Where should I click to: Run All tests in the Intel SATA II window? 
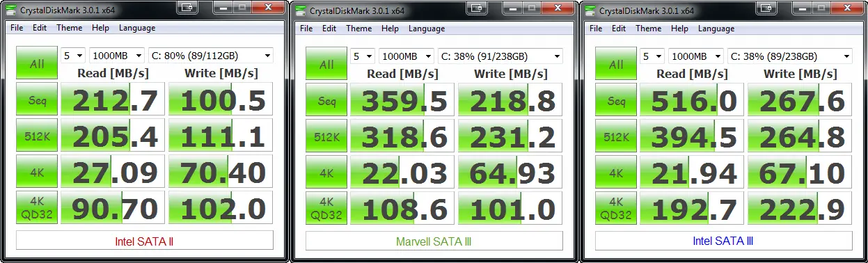(37, 63)
